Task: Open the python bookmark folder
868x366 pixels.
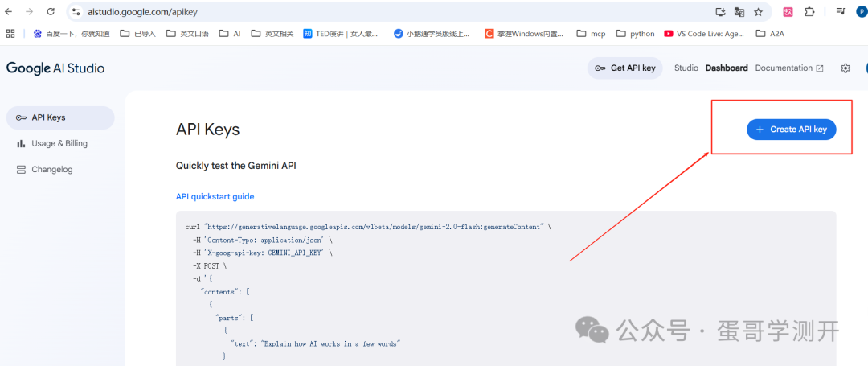Action: 636,34
